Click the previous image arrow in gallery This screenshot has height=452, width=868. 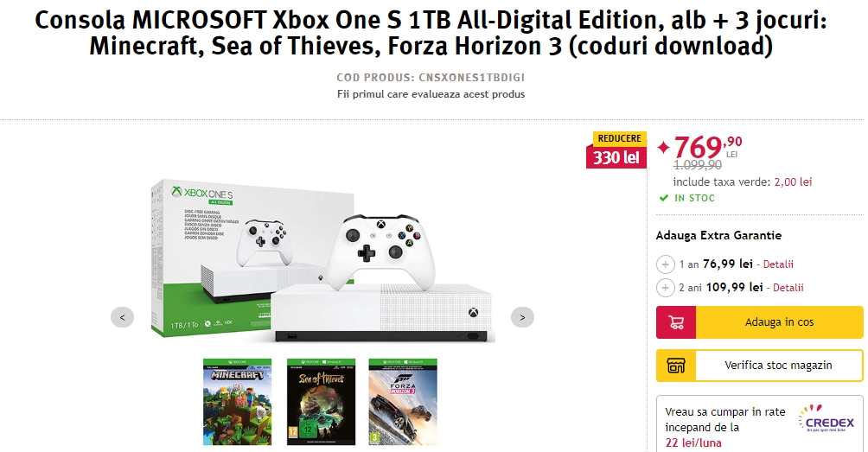click(122, 317)
